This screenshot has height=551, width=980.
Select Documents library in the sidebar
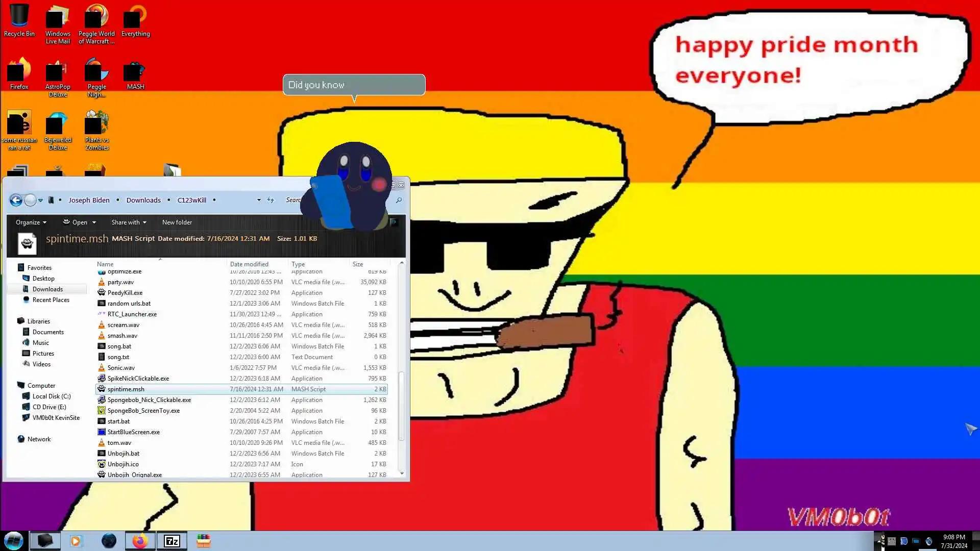[x=48, y=332]
